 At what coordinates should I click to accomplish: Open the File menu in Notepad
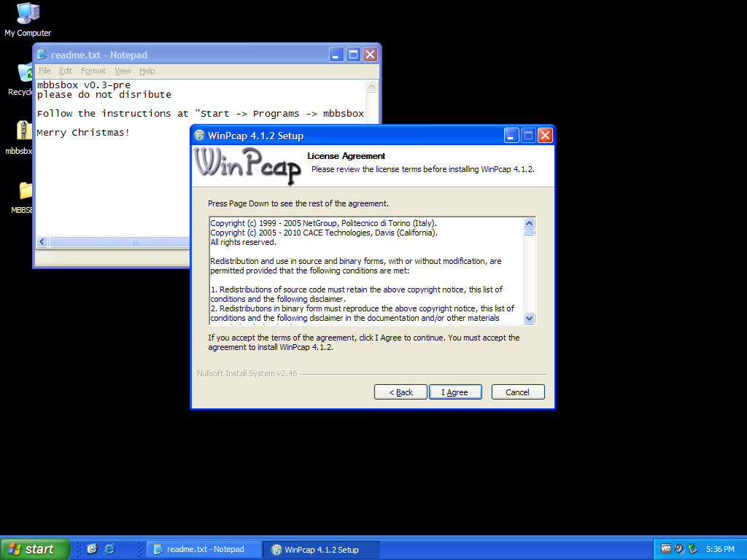tap(44, 71)
